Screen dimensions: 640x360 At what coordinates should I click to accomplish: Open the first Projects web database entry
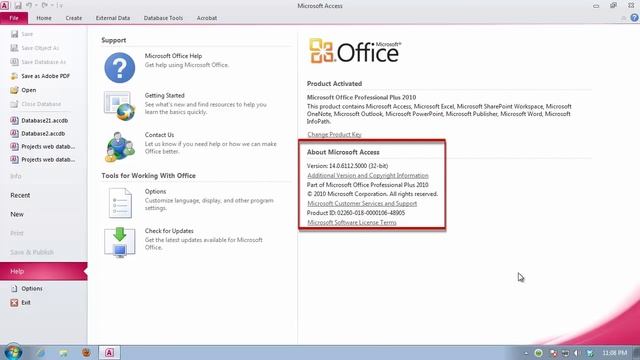point(48,147)
